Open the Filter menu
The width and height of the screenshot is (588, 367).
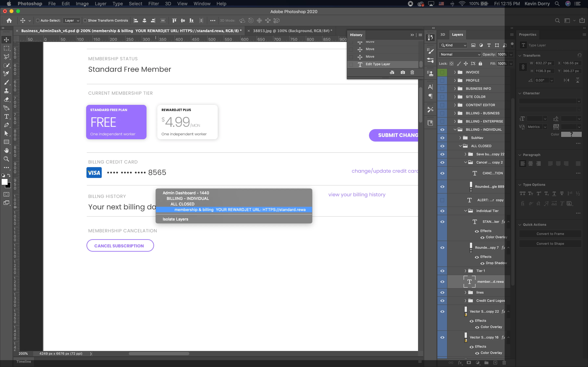pos(153,4)
